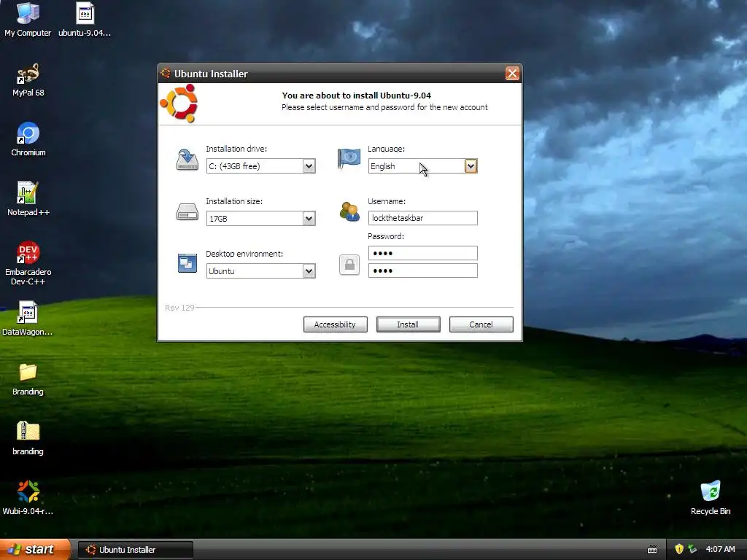This screenshot has height=560, width=747.
Task: Expand the Installation drive dropdown
Action: 309,166
